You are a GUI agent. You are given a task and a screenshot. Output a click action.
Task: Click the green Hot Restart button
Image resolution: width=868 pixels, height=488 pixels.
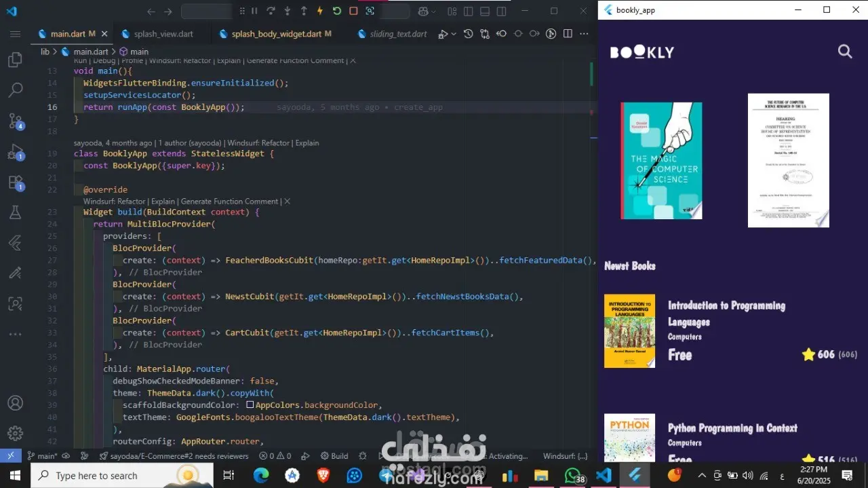337,11
